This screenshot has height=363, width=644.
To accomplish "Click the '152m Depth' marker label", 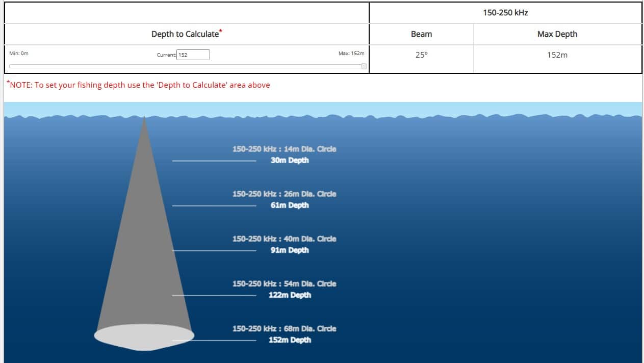I will click(290, 340).
